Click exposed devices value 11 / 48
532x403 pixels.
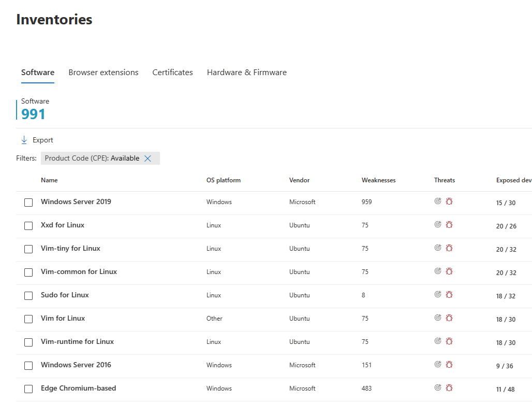[x=505, y=390]
